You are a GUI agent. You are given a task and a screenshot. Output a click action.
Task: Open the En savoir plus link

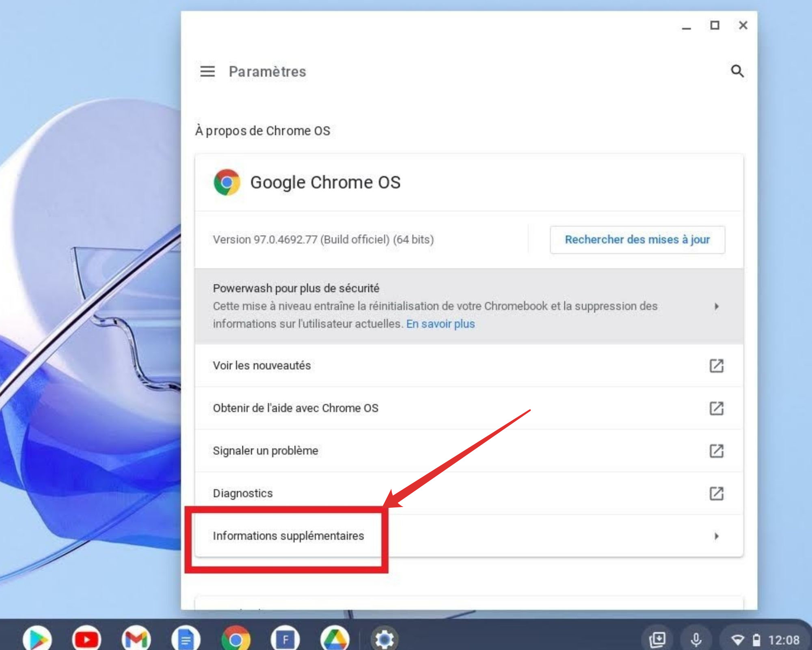tap(441, 324)
